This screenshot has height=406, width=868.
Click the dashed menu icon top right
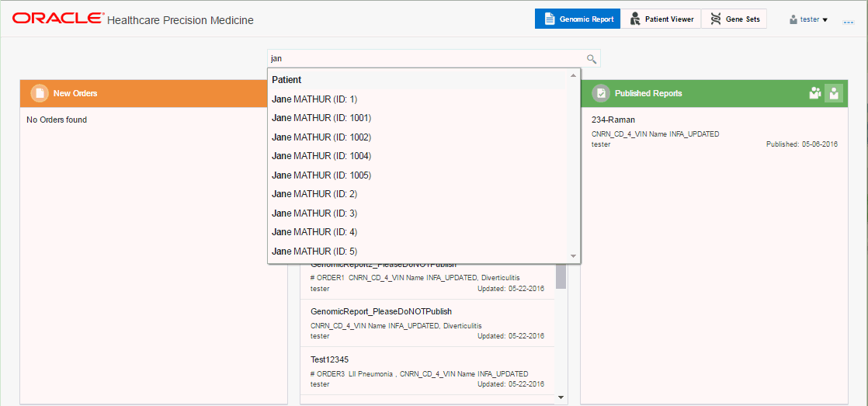pos(848,23)
